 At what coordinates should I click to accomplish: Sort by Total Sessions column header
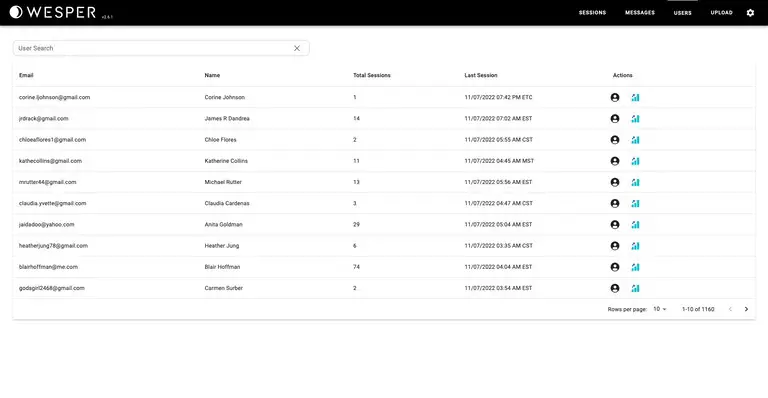click(x=372, y=75)
